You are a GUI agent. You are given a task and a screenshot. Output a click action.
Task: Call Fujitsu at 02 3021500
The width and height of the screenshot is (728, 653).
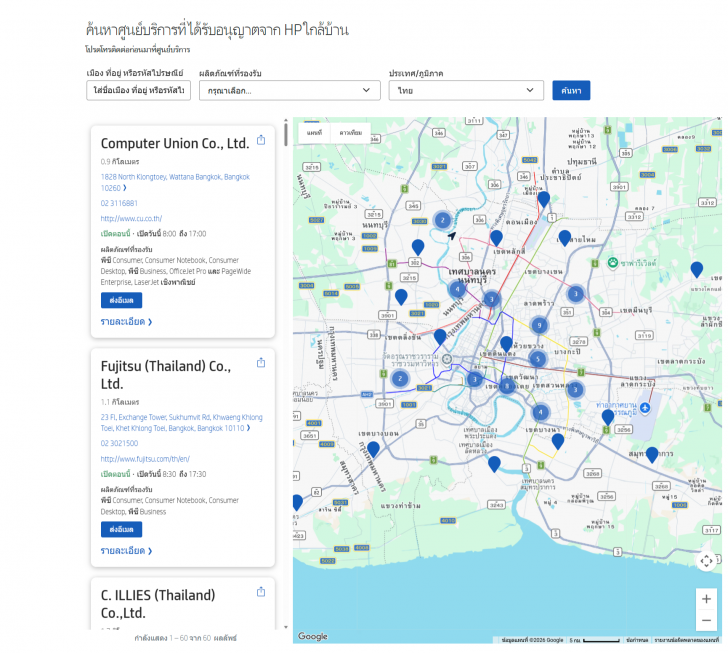[119, 444]
